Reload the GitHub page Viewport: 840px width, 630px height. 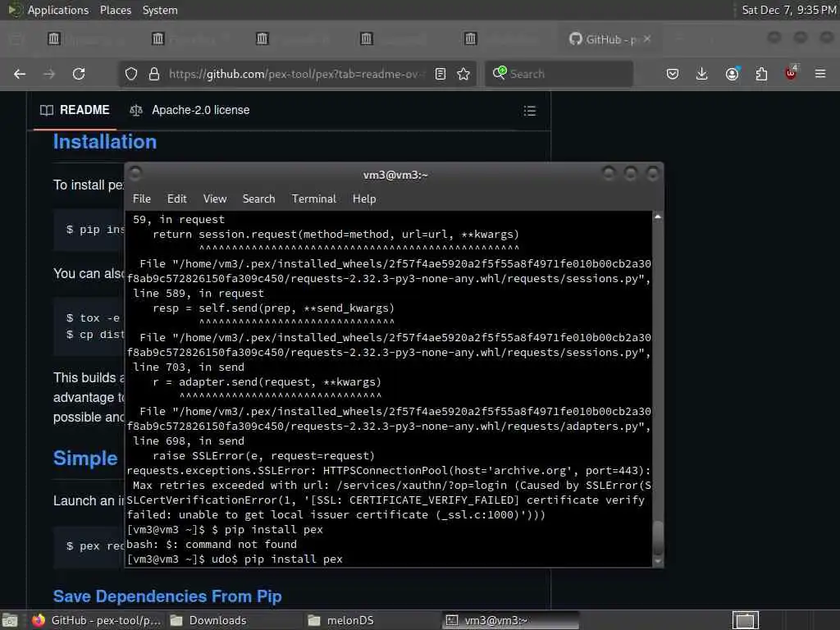pyautogui.click(x=79, y=74)
